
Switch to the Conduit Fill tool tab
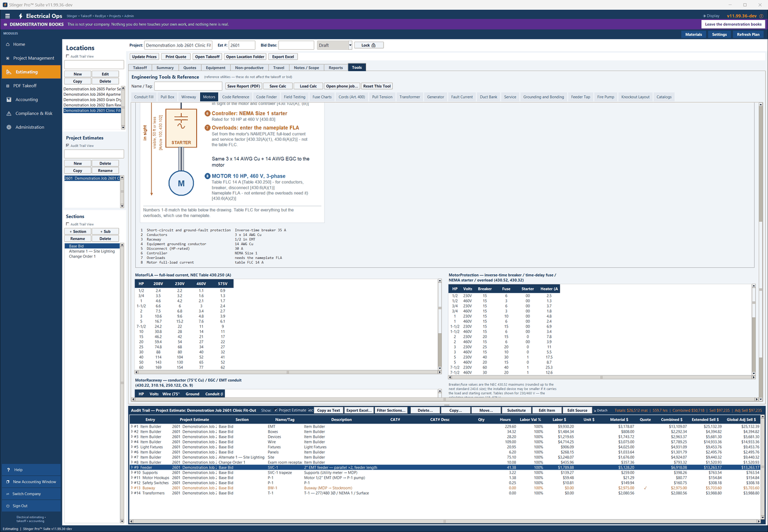click(144, 97)
